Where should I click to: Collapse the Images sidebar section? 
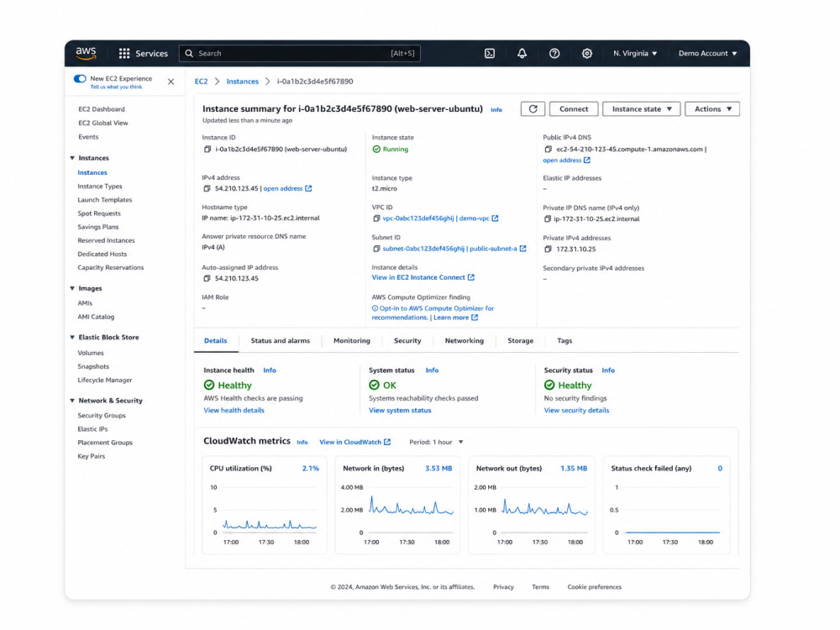pyautogui.click(x=72, y=288)
